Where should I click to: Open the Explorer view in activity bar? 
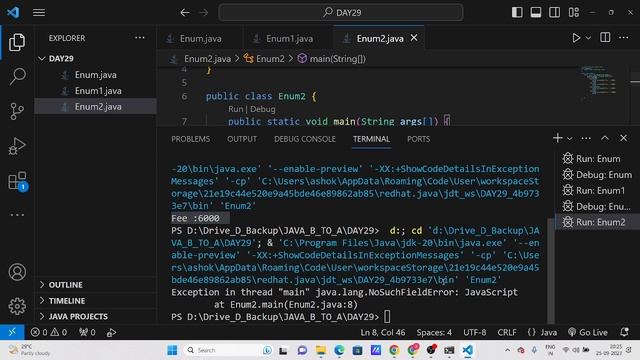(x=17, y=42)
